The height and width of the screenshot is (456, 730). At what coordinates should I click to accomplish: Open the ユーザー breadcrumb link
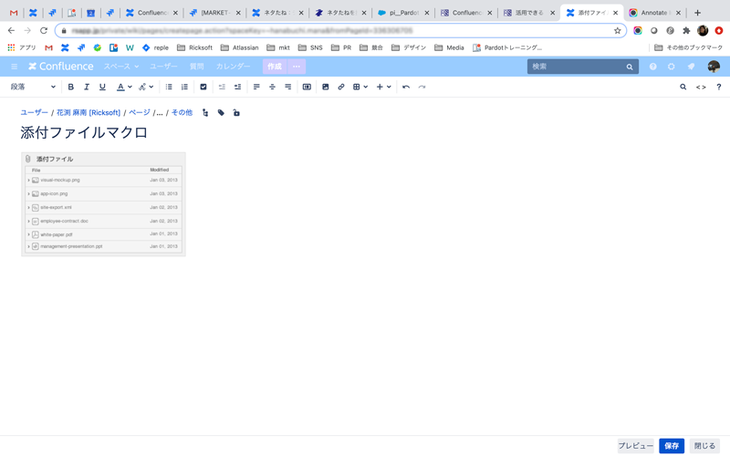[x=34, y=113]
